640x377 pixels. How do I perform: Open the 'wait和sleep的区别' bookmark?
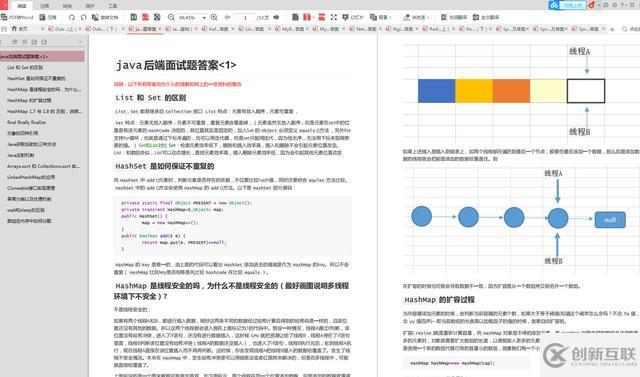tap(26, 210)
